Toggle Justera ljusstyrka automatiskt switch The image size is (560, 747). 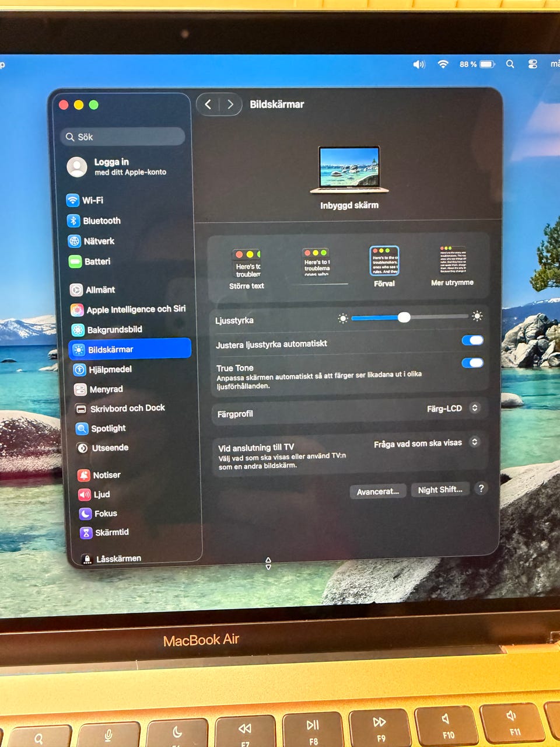click(x=473, y=340)
